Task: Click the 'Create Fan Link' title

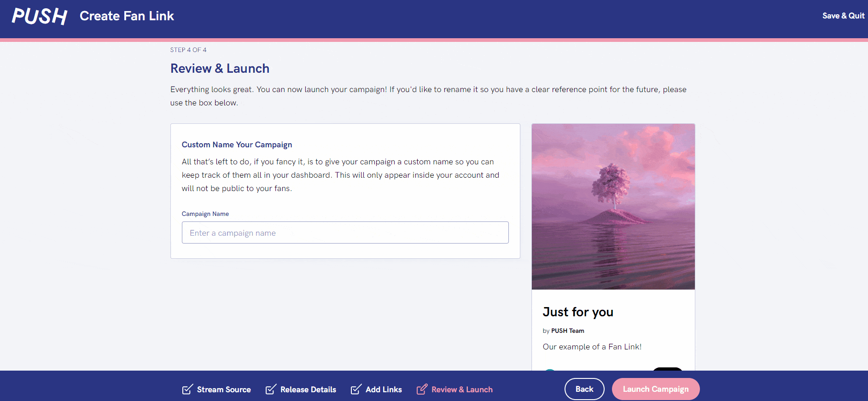Action: click(x=127, y=16)
